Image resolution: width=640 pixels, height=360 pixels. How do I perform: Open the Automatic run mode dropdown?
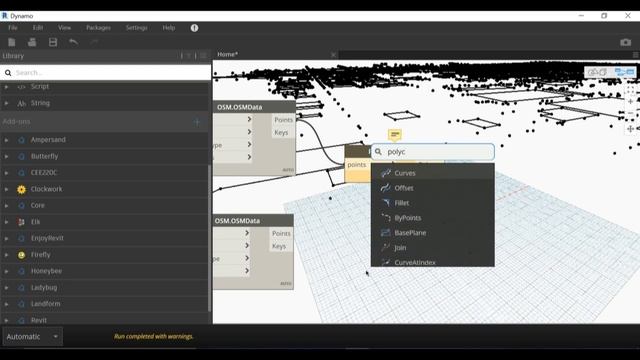[33, 337]
